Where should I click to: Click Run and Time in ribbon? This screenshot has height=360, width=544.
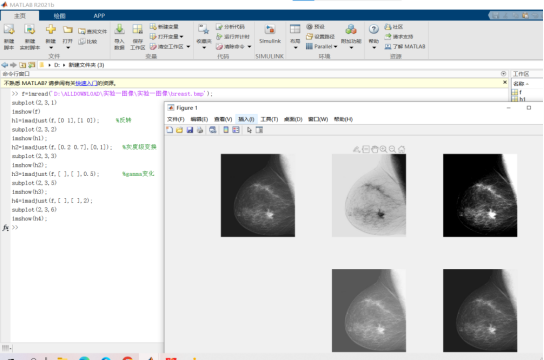click(233, 36)
